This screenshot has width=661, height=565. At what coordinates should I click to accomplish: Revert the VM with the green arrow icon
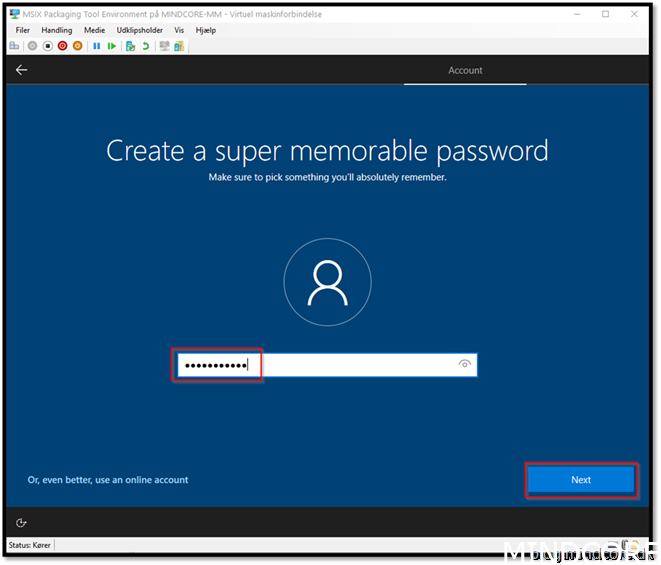145,46
